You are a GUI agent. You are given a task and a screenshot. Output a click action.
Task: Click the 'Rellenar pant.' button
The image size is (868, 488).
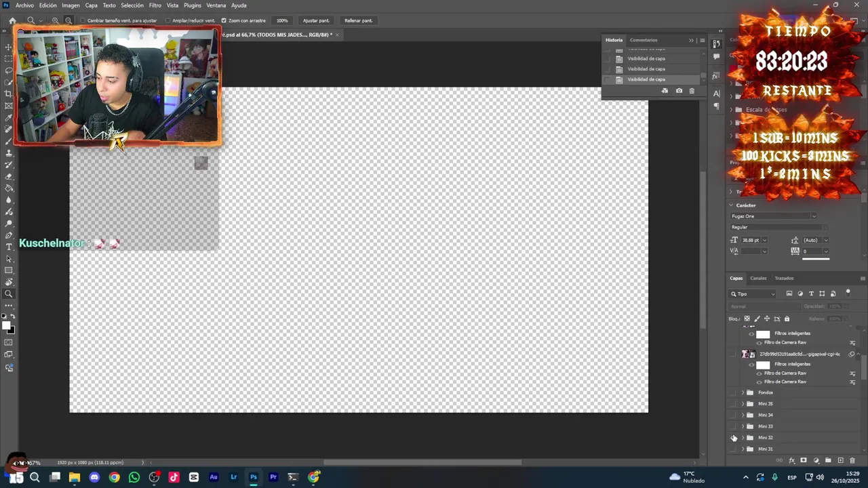tap(358, 20)
